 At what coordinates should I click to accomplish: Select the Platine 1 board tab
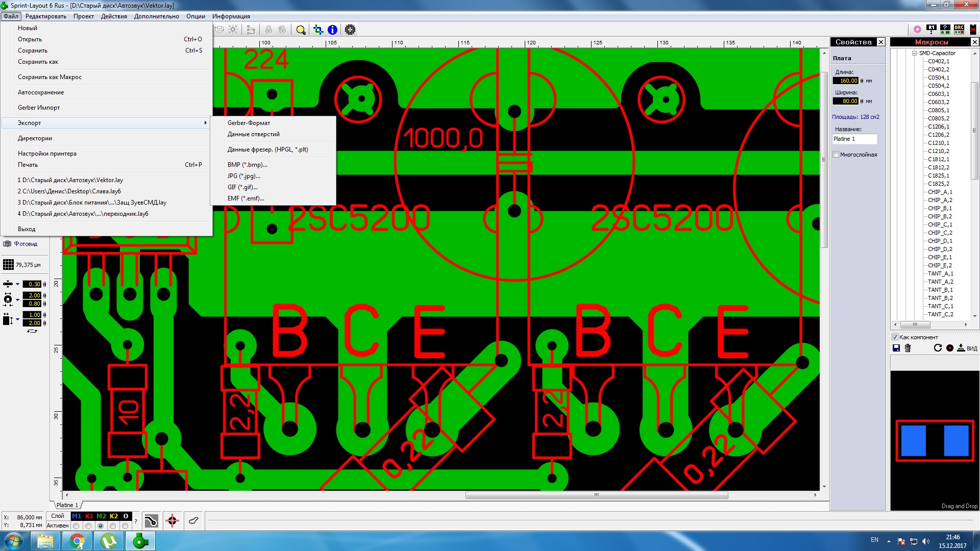pyautogui.click(x=67, y=505)
